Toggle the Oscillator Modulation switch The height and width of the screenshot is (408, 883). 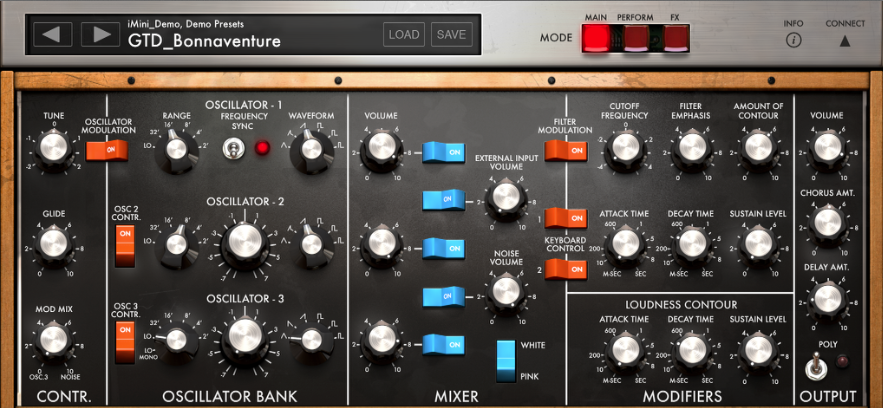click(106, 150)
